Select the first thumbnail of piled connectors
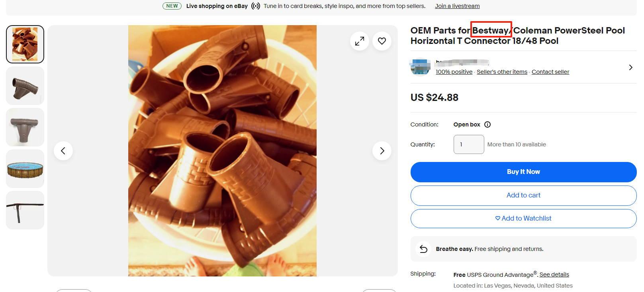Image resolution: width=644 pixels, height=292 pixels. (x=25, y=44)
